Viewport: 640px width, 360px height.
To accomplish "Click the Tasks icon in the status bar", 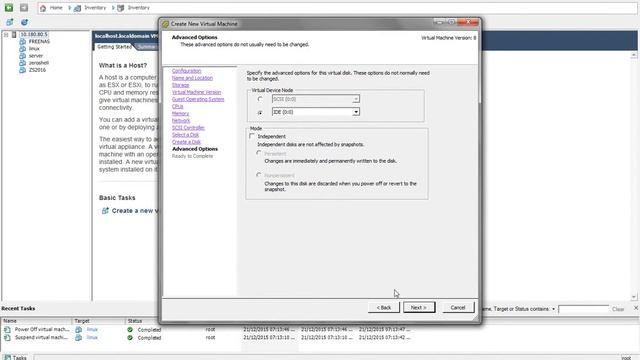I will pyautogui.click(x=7, y=358).
